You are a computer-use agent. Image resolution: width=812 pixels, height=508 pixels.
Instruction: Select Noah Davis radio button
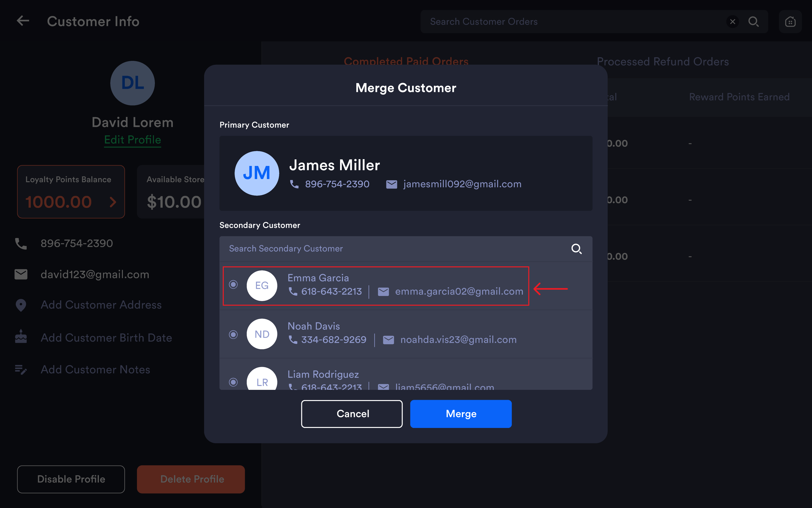233,334
